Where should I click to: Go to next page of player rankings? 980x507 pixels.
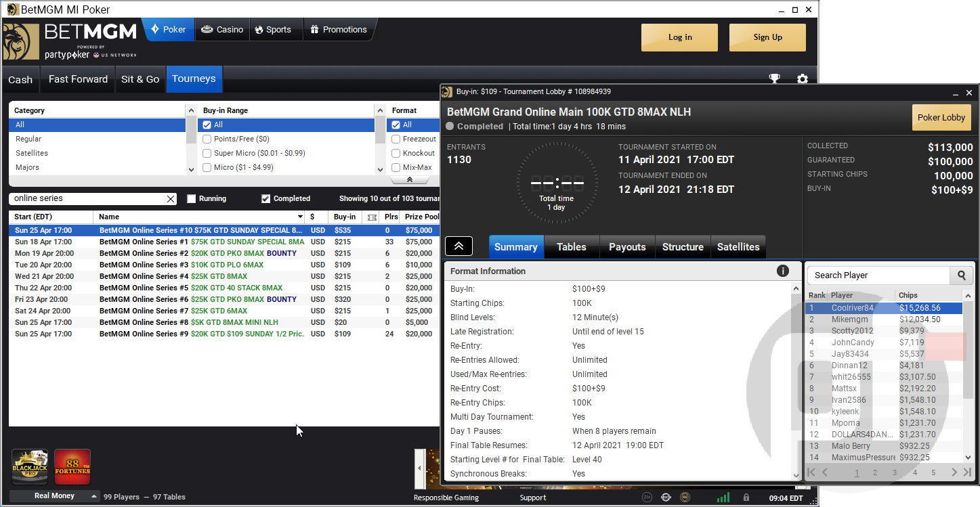(x=954, y=472)
